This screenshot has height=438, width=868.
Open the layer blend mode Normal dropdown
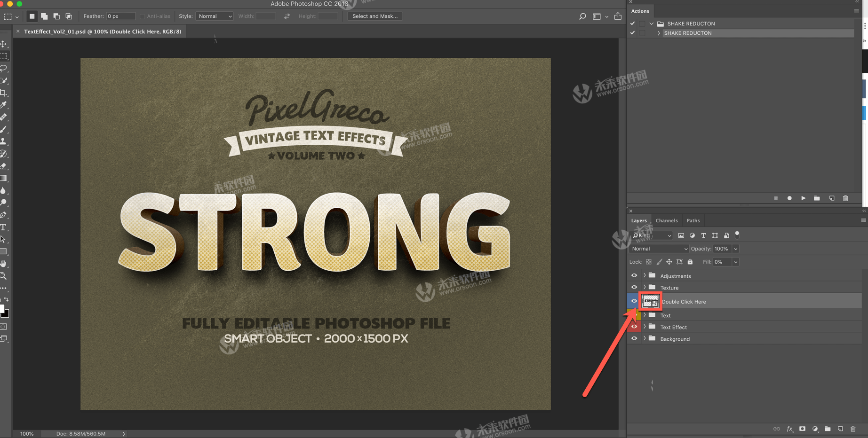click(x=659, y=249)
